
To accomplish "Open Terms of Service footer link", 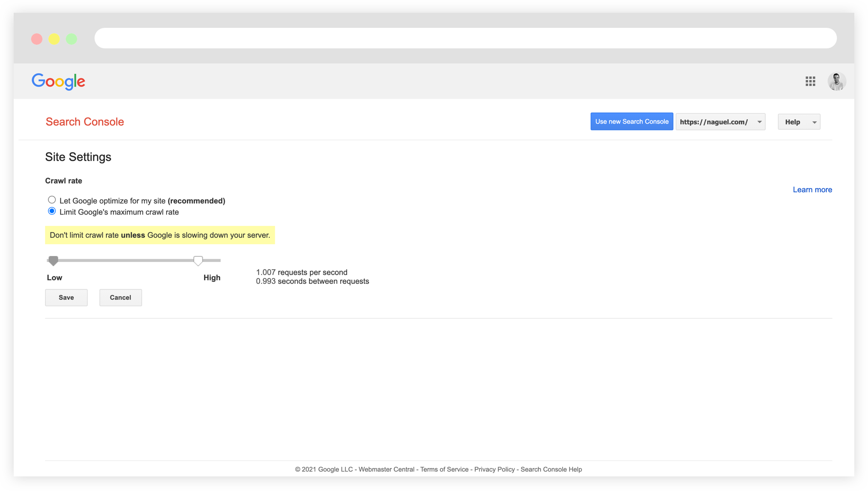I will (x=444, y=469).
